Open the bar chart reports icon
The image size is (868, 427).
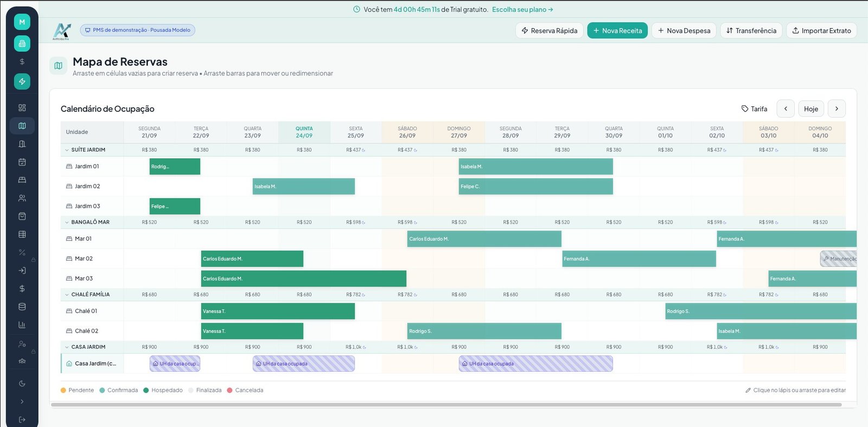click(22, 325)
